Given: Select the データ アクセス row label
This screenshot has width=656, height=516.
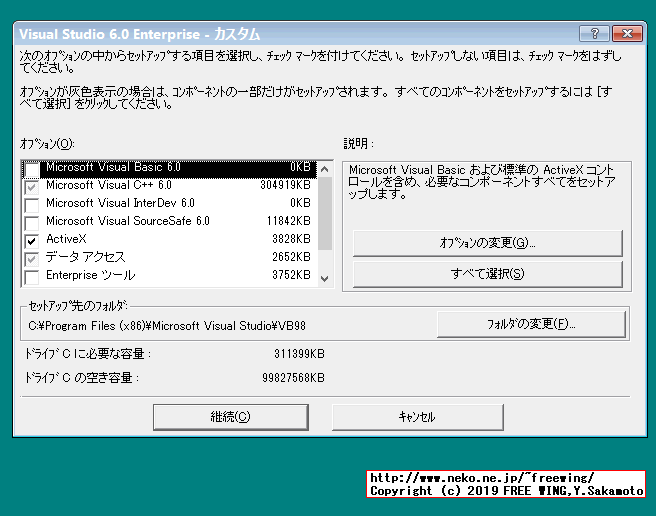Looking at the screenshot, I should (x=85, y=257).
